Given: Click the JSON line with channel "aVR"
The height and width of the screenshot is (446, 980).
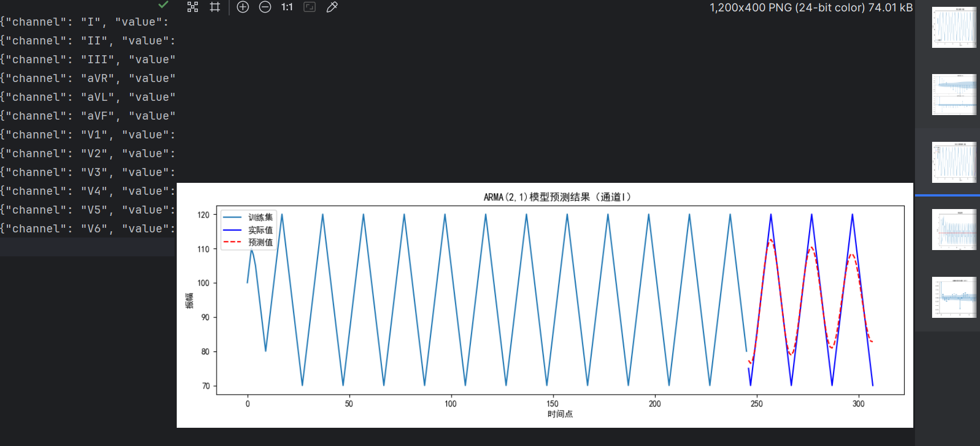Looking at the screenshot, I should click(x=88, y=78).
